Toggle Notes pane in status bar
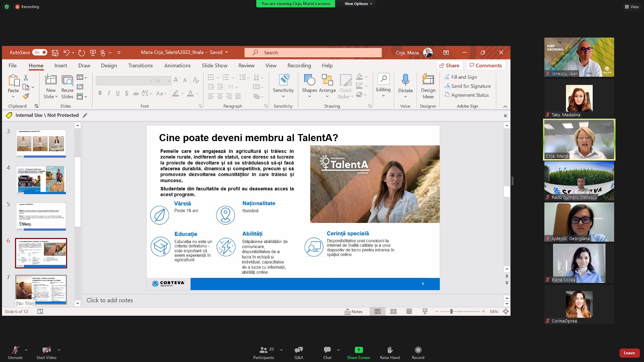644x362 pixels. click(354, 312)
